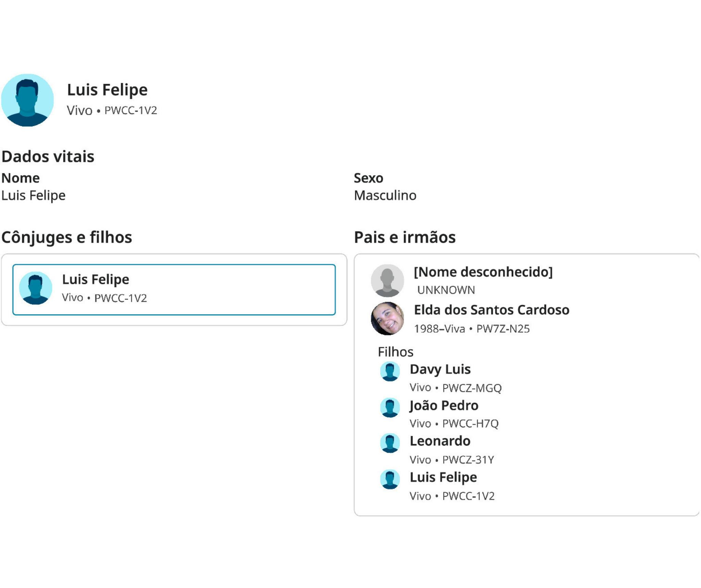This screenshot has height=588, width=701.
Task: Click the [Nome desconhecido] parent name
Action: pos(483,272)
